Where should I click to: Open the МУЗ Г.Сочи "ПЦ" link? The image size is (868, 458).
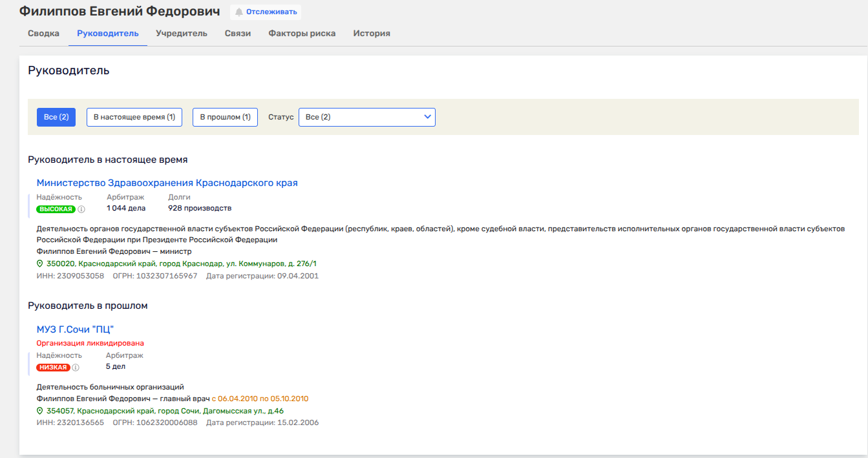[75, 329]
